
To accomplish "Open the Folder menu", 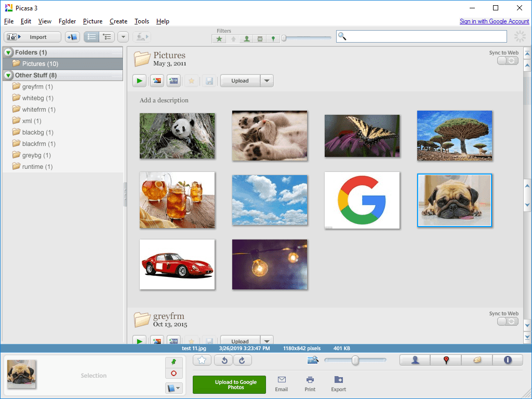I will [x=67, y=21].
